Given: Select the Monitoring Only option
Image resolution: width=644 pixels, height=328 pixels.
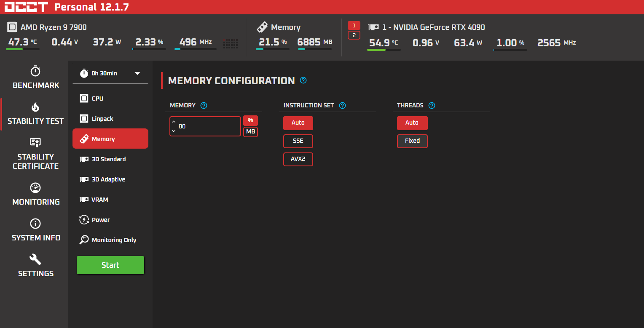Looking at the screenshot, I should pos(110,240).
